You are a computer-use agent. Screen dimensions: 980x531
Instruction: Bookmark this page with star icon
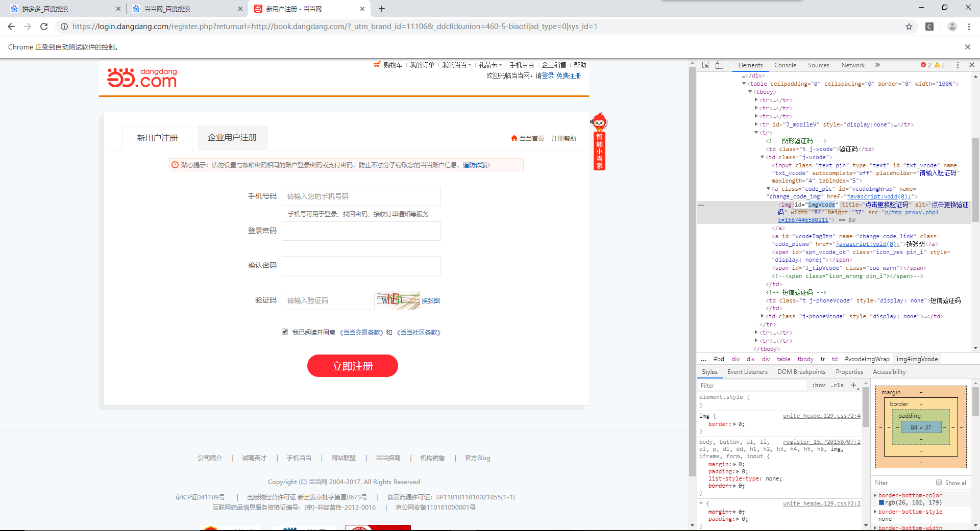point(909,27)
